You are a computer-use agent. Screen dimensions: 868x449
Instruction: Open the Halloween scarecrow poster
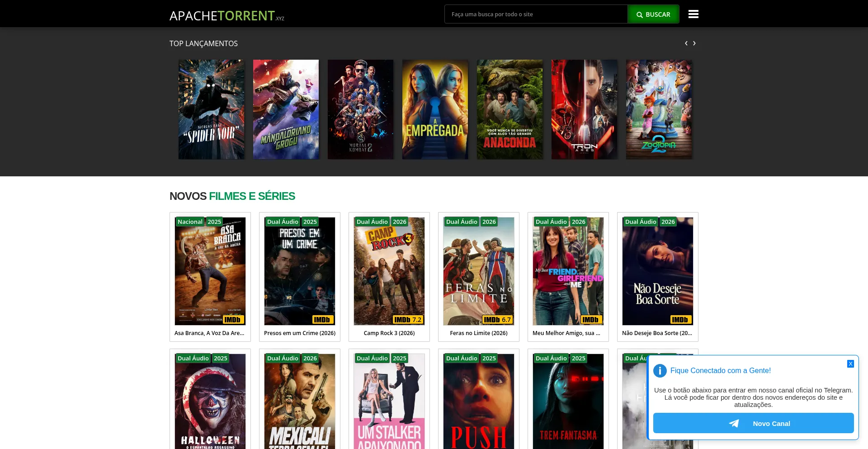coord(210,402)
